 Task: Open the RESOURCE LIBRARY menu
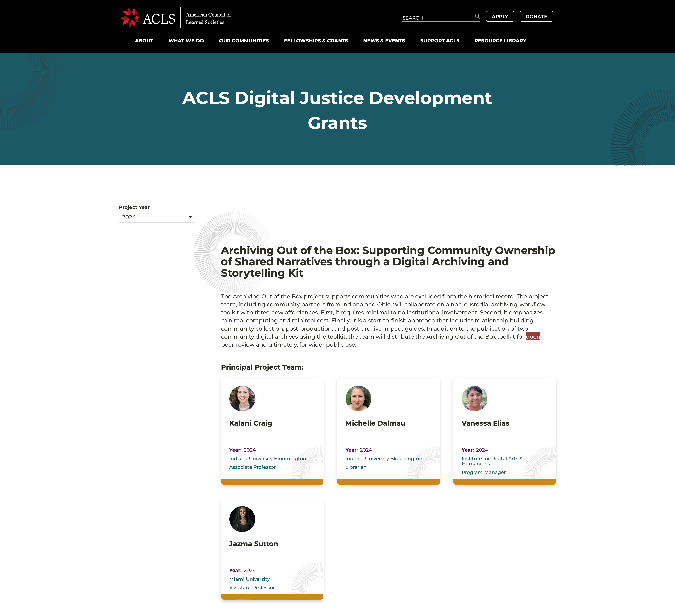pos(500,41)
